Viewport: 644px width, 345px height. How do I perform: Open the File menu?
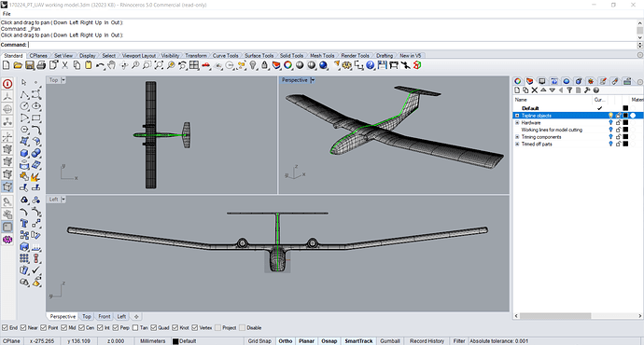(7, 14)
